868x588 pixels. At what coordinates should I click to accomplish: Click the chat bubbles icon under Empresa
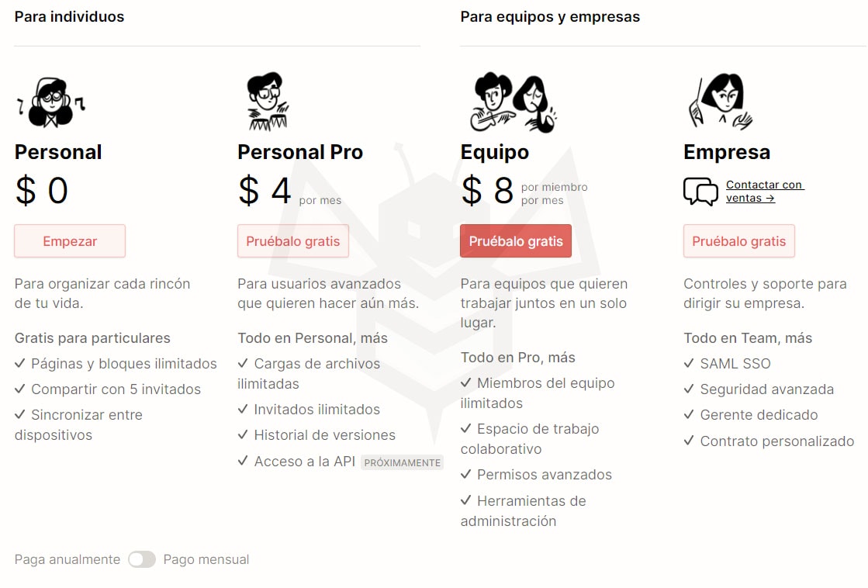click(700, 192)
